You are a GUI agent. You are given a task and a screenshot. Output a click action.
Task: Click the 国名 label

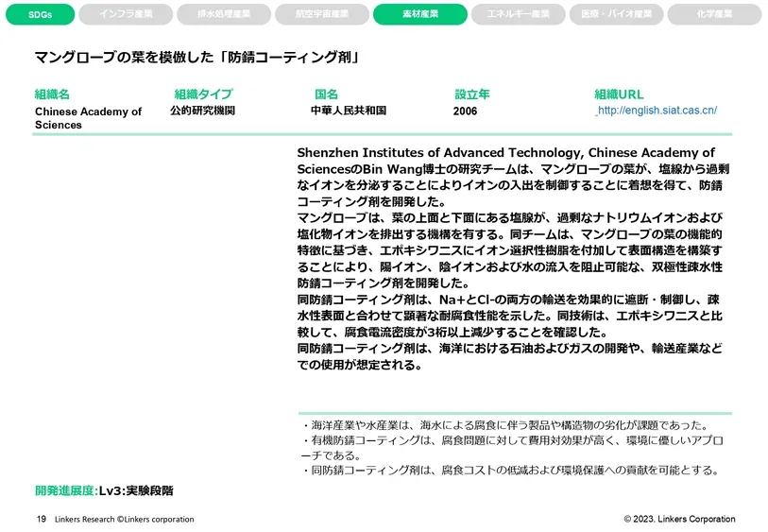point(326,94)
